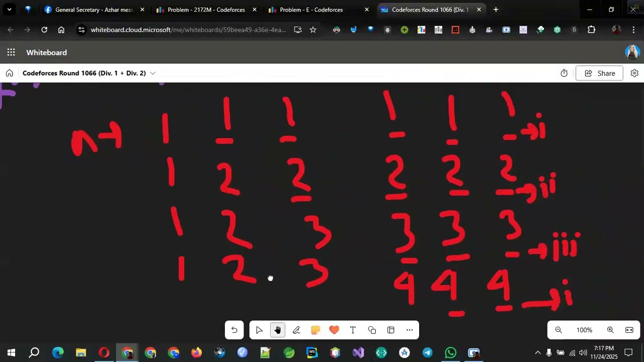Image resolution: width=644 pixels, height=362 pixels.
Task: Open Windows notification center
Action: point(628,352)
